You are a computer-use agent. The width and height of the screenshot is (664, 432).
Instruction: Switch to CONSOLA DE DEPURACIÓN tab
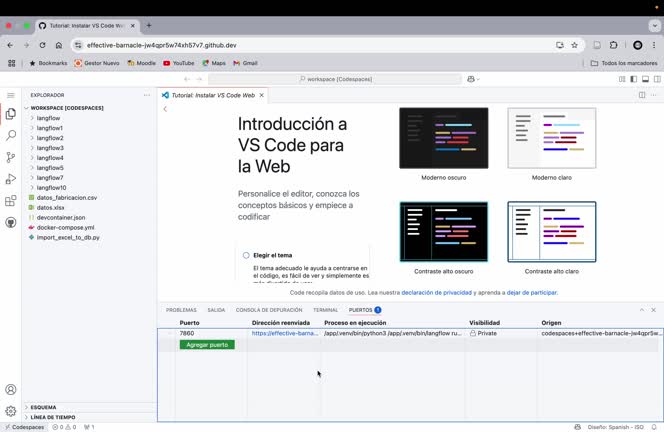[269, 310]
